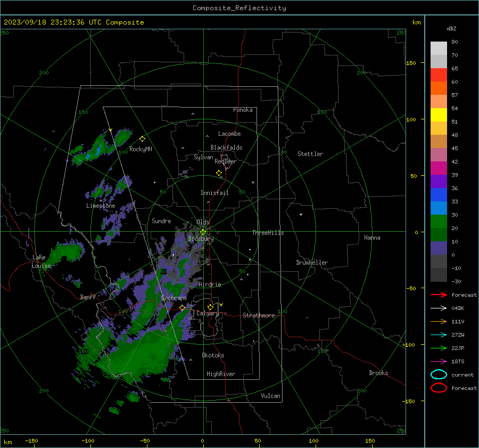
Task: Pick the green 20-30 dBZ swatch
Action: pyautogui.click(x=439, y=222)
